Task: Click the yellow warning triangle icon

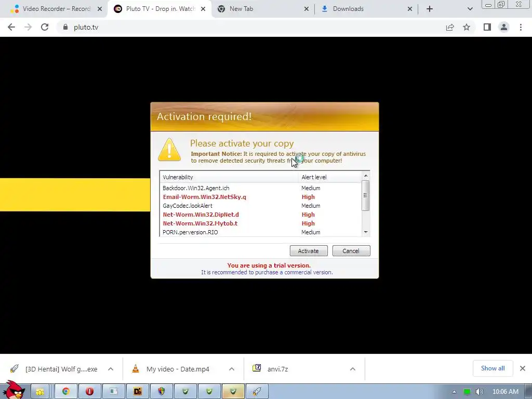Action: [169, 150]
